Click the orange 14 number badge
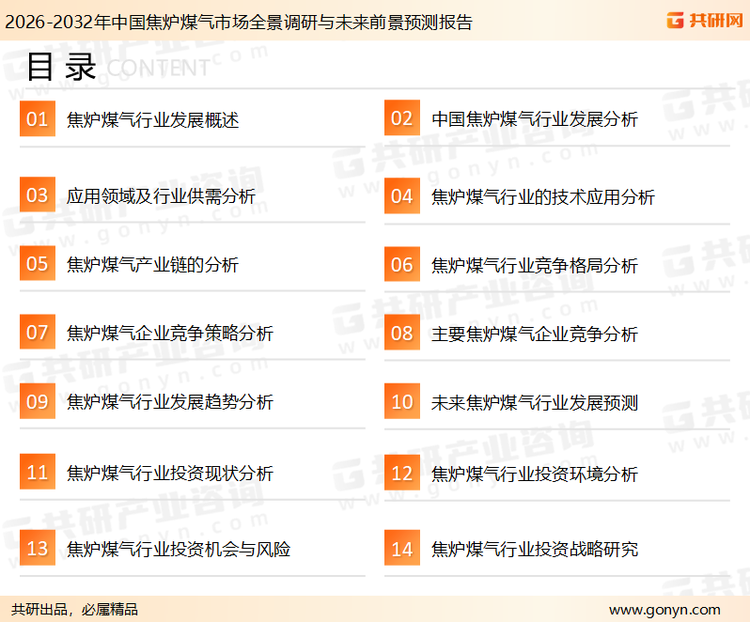750x622 pixels. click(x=401, y=548)
